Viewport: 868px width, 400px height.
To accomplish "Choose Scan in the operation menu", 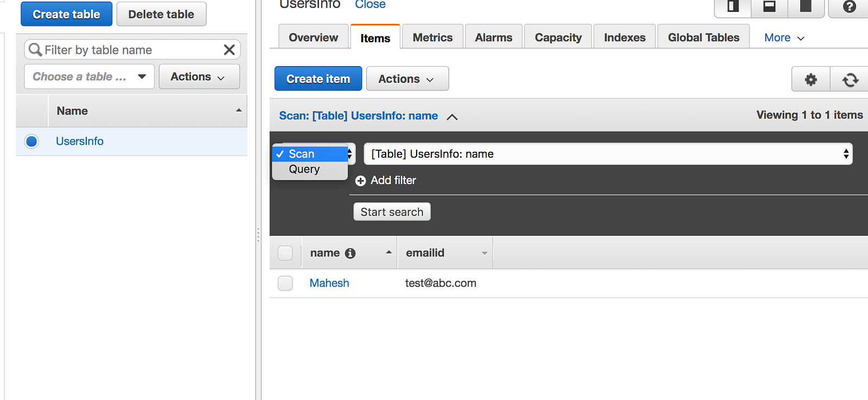I will click(x=310, y=154).
